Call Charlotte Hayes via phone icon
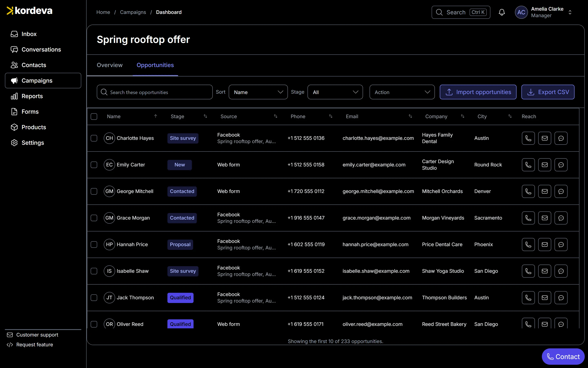This screenshot has height=368, width=588. click(x=528, y=138)
